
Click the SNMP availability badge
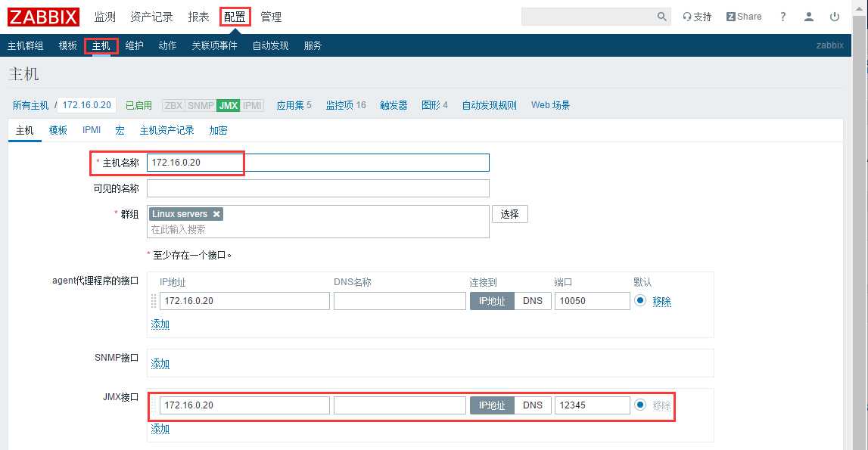pyautogui.click(x=201, y=105)
